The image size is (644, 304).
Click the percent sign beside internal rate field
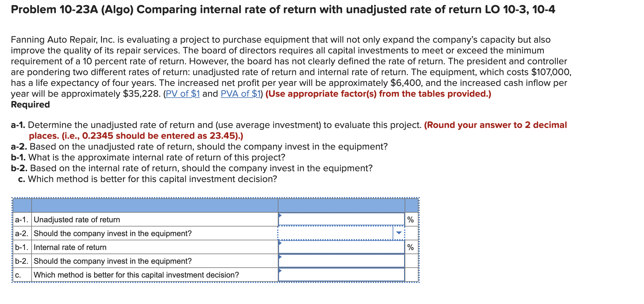pyautogui.click(x=410, y=247)
